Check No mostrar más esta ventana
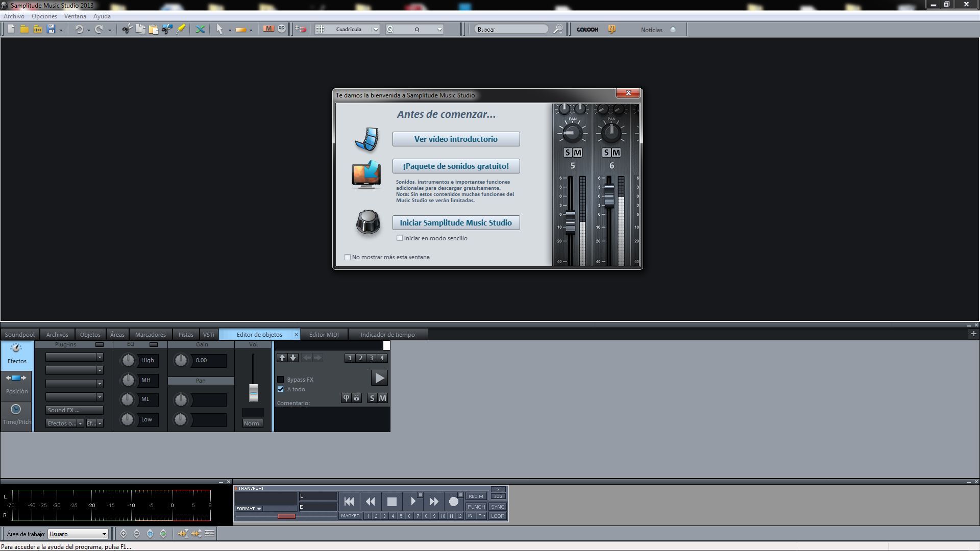The image size is (980, 551). [x=348, y=257]
